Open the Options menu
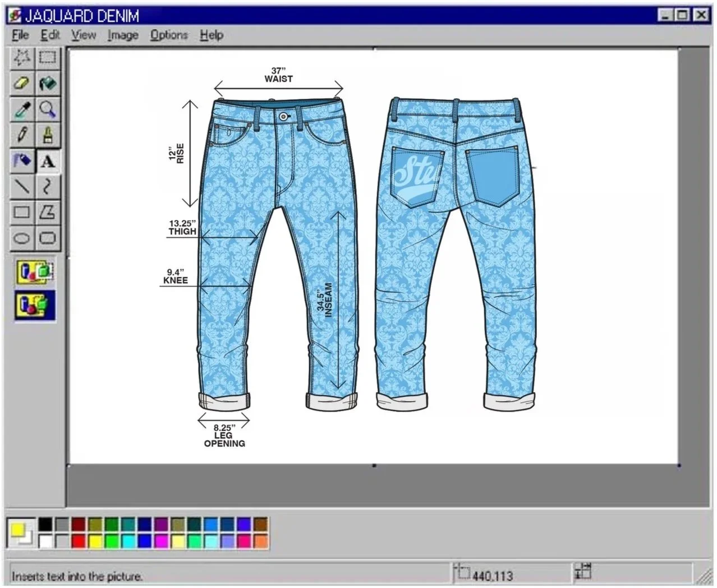 click(169, 35)
